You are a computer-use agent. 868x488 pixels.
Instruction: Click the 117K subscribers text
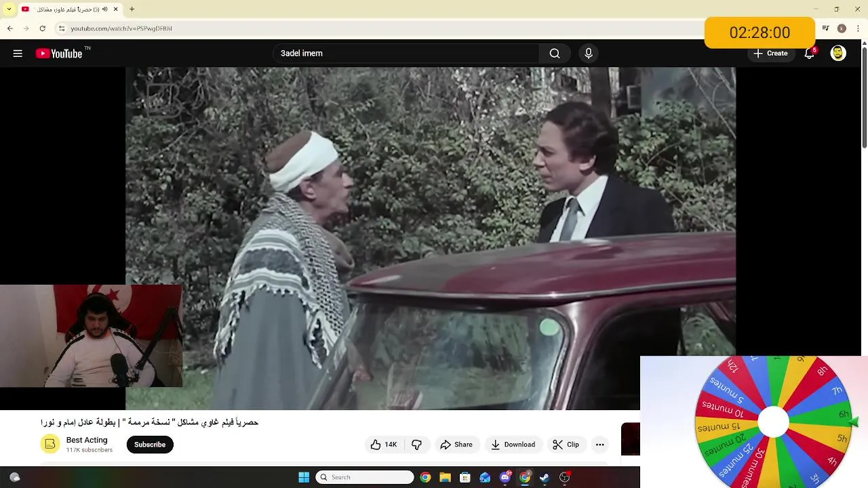pyautogui.click(x=90, y=450)
